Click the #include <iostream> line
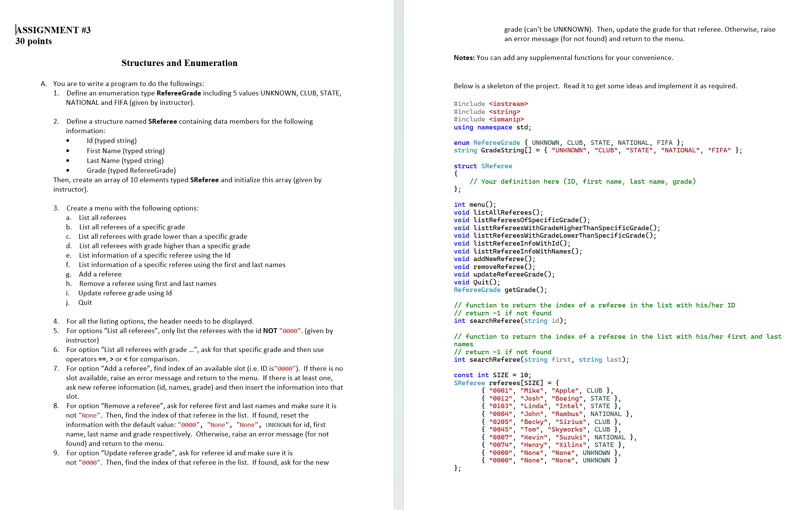The height and width of the screenshot is (510, 812). coord(491,104)
